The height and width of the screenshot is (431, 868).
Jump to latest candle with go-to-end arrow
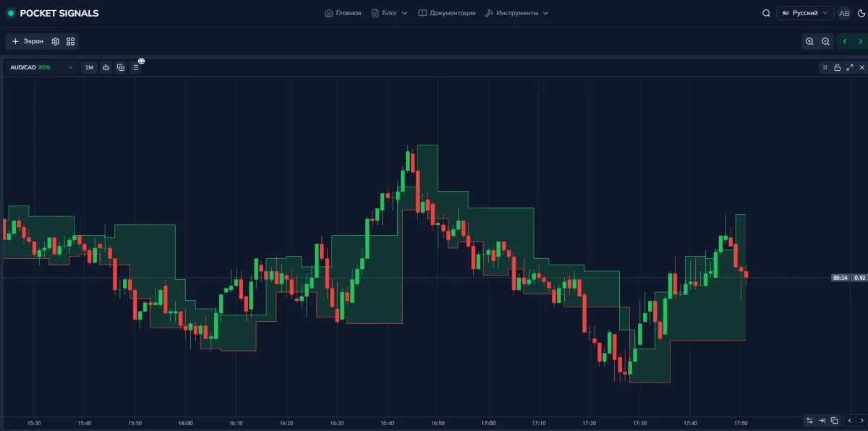[x=822, y=420]
